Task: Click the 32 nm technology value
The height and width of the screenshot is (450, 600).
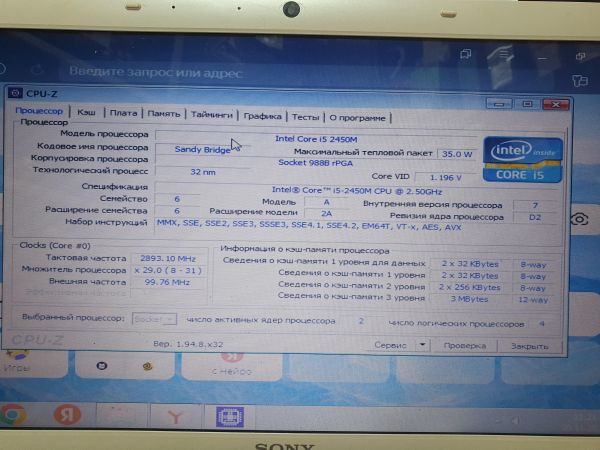Action: [x=203, y=172]
